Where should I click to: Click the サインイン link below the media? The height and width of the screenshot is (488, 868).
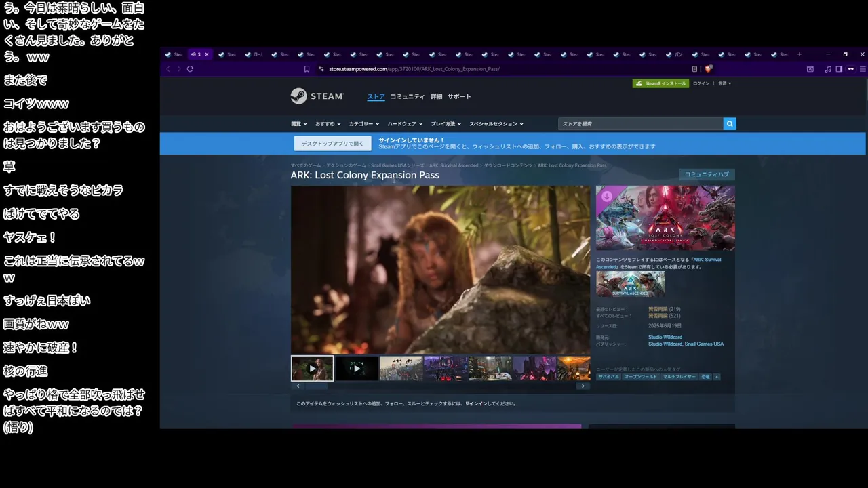[x=476, y=403]
